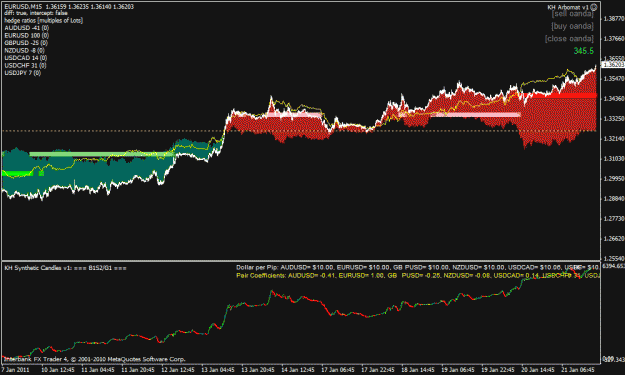The image size is (625, 375).
Task: Click the current price tag 1.36203
Action: [x=613, y=64]
